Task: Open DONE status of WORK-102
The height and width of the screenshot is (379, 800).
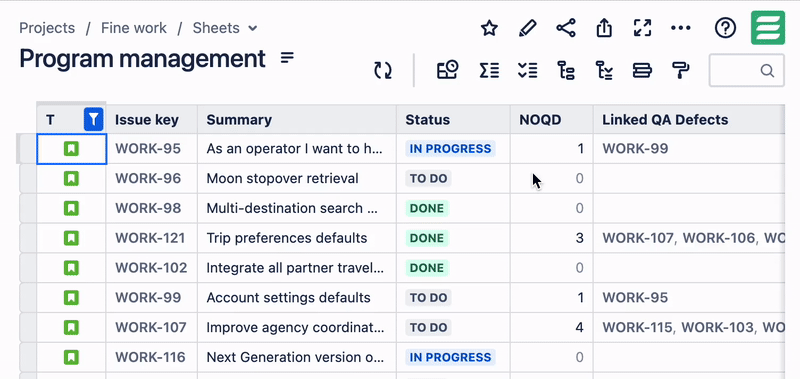Action: coord(427,267)
